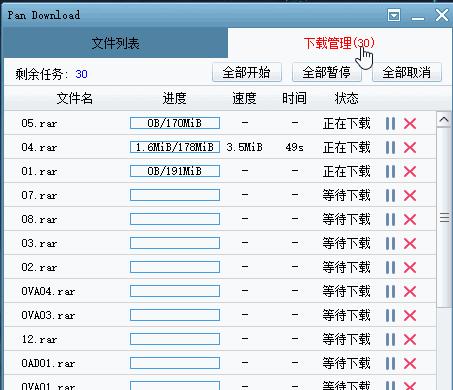Select the 04.rar file name
453x390 pixels.
click(x=39, y=148)
